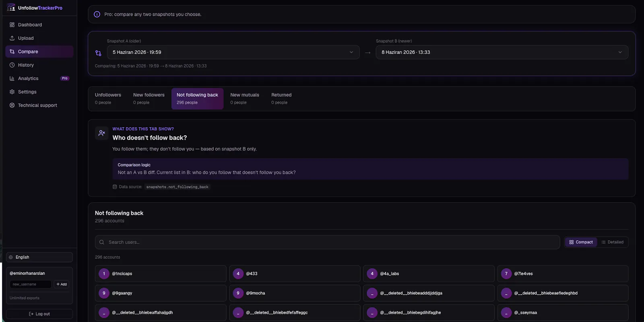Click avatar badge of @7le4ves
This screenshot has height=322, width=644.
[x=506, y=274]
